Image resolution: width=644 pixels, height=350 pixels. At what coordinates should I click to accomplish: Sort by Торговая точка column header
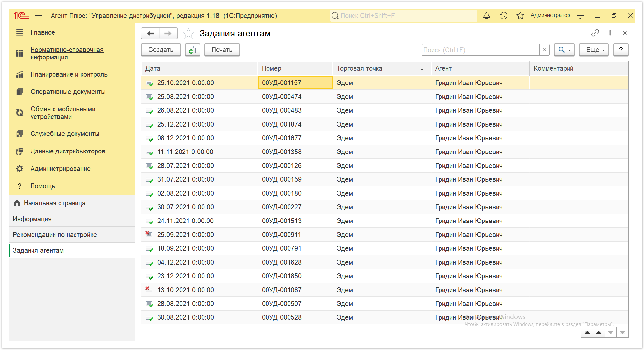click(382, 68)
